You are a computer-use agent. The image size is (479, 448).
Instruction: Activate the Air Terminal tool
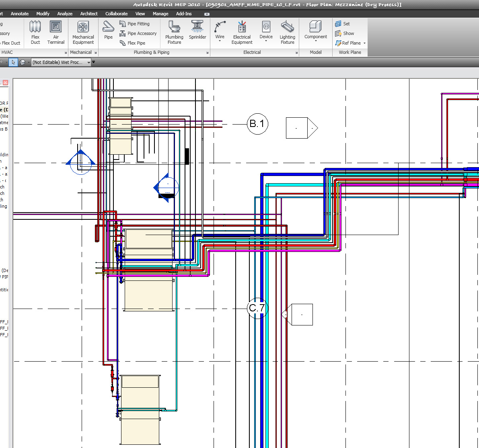[x=56, y=32]
